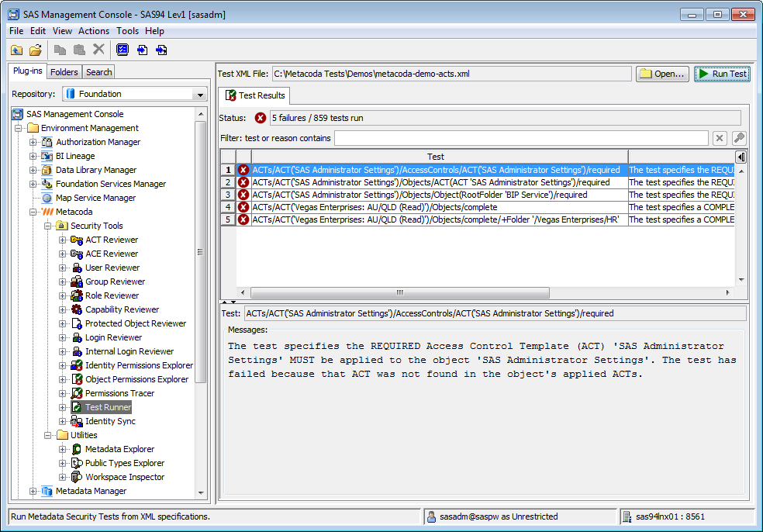Image resolution: width=763 pixels, height=532 pixels.
Task: Open the File menu
Action: click(16, 31)
